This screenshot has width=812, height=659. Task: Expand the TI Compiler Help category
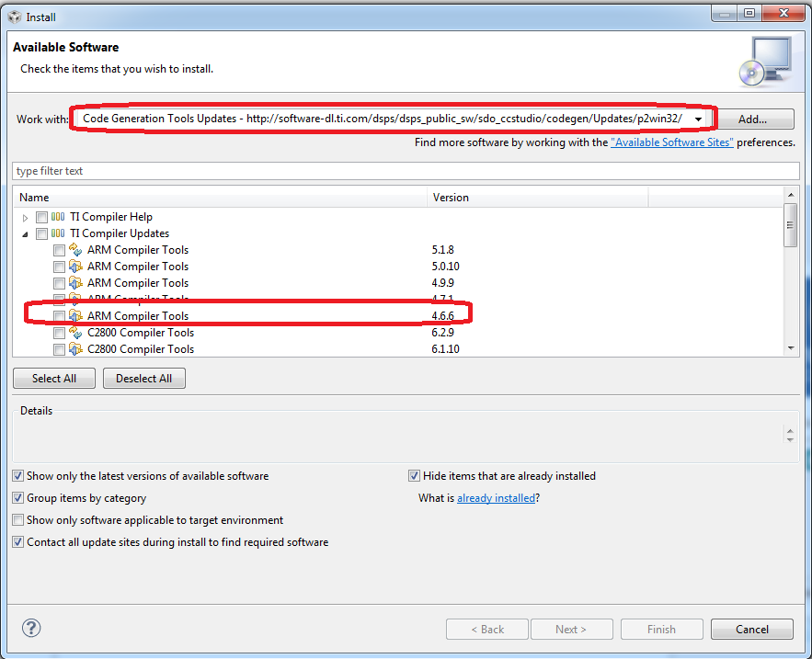tap(26, 218)
